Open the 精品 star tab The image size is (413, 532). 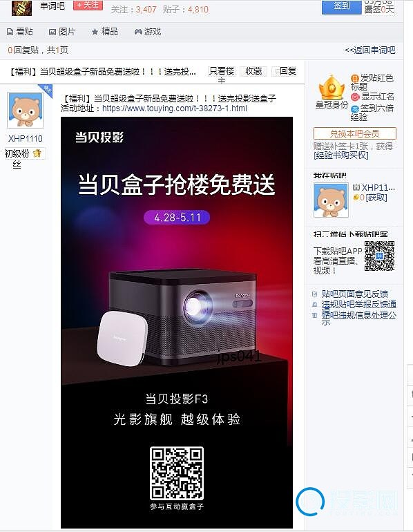coord(105,32)
